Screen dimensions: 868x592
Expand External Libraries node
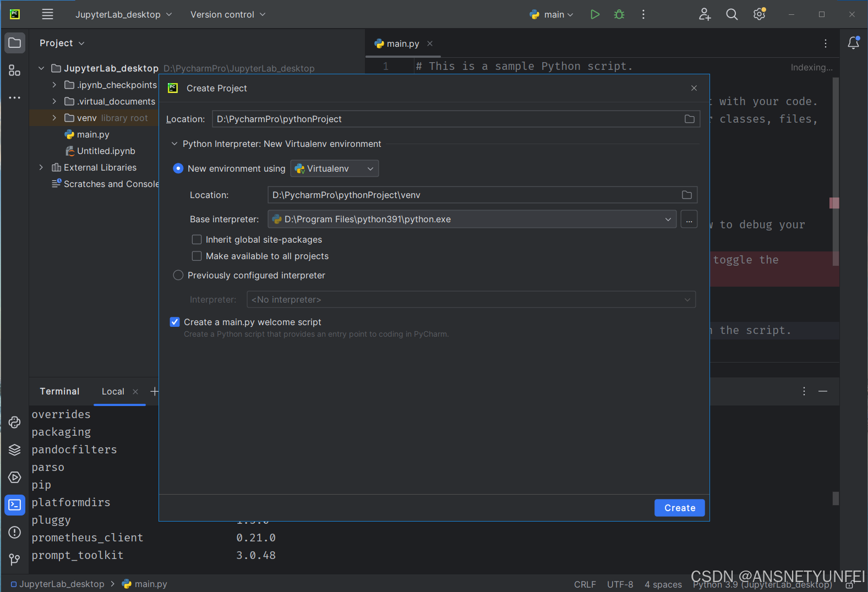point(41,167)
